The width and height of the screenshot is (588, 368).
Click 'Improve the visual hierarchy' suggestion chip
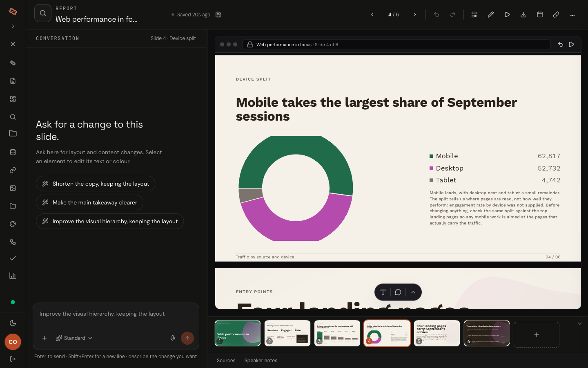110,221
